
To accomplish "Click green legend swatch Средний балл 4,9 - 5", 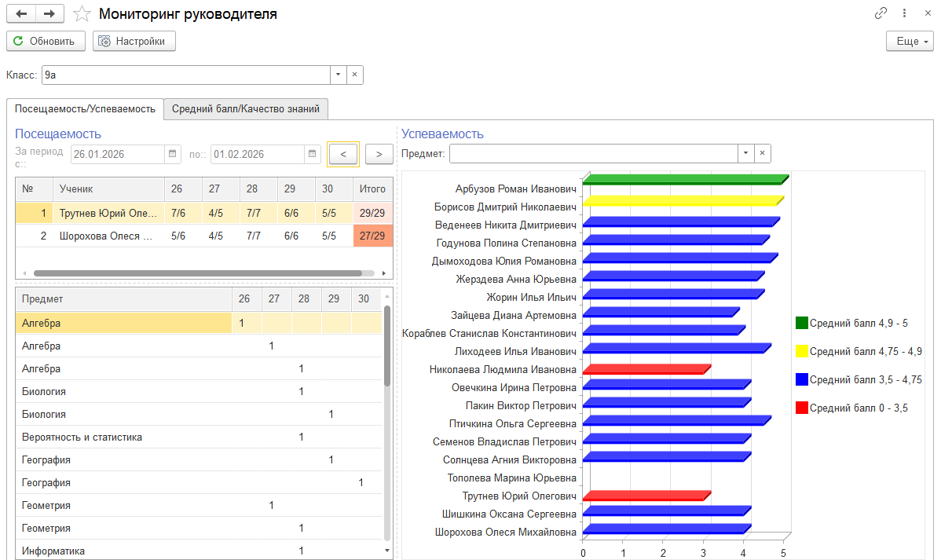I will [801, 323].
